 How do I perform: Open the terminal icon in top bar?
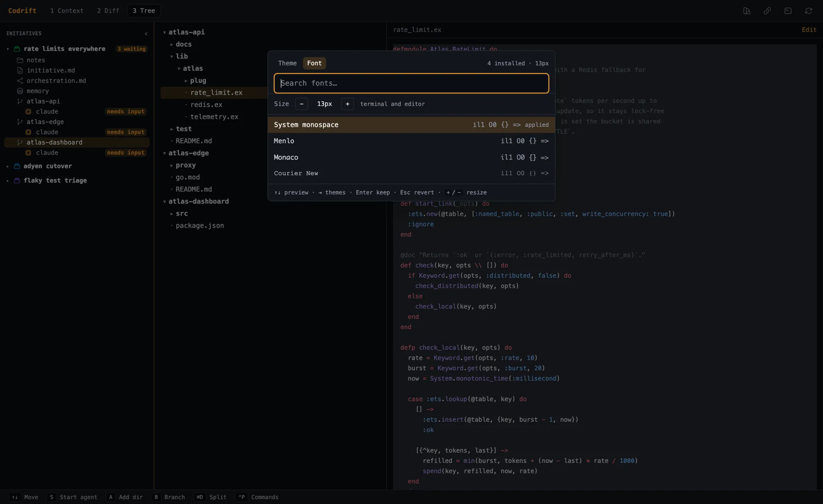click(x=788, y=11)
